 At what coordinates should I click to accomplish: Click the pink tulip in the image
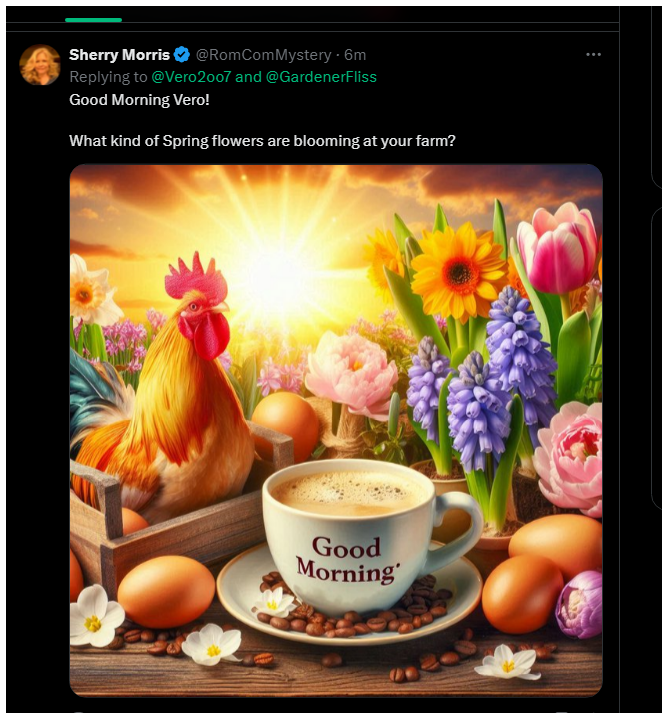(557, 248)
